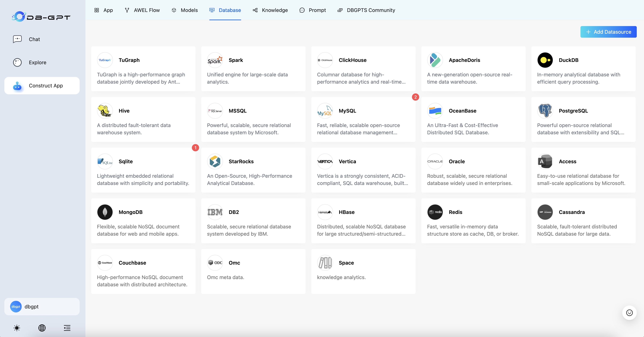
Task: Open feedback via the smiley icon
Action: (630, 313)
